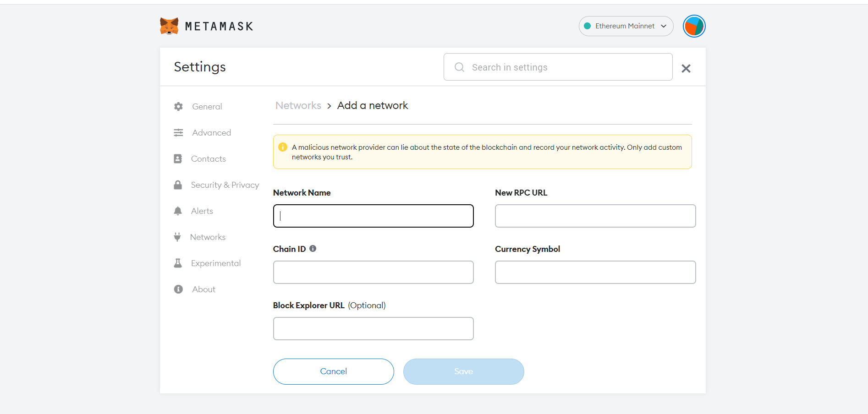Open the About settings section

click(x=203, y=289)
